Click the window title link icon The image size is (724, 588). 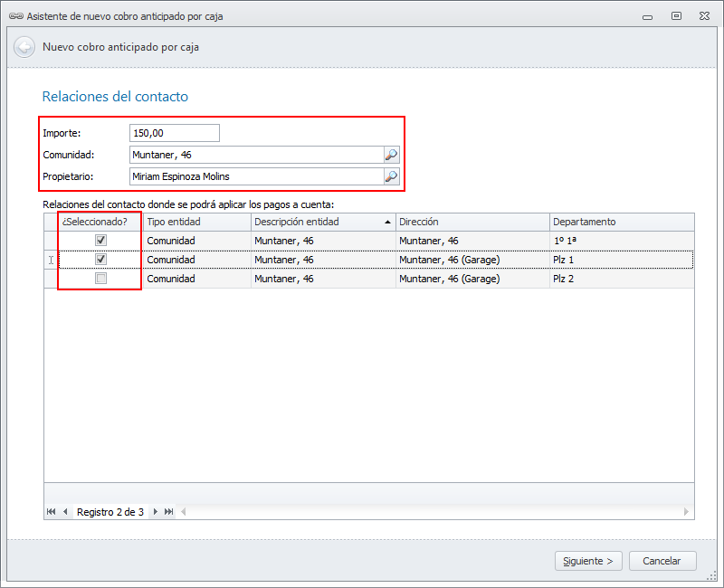click(15, 16)
